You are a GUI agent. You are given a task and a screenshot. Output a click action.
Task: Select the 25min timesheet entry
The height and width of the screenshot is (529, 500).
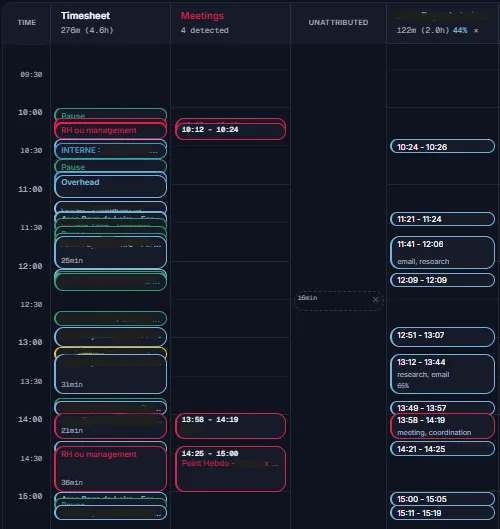click(110, 252)
